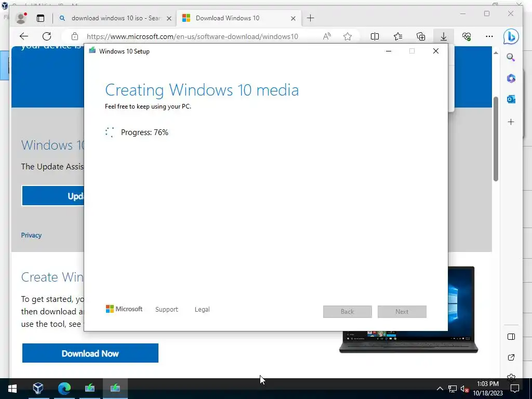Open the Windows Start menu
The width and height of the screenshot is (532, 399).
click(x=12, y=389)
